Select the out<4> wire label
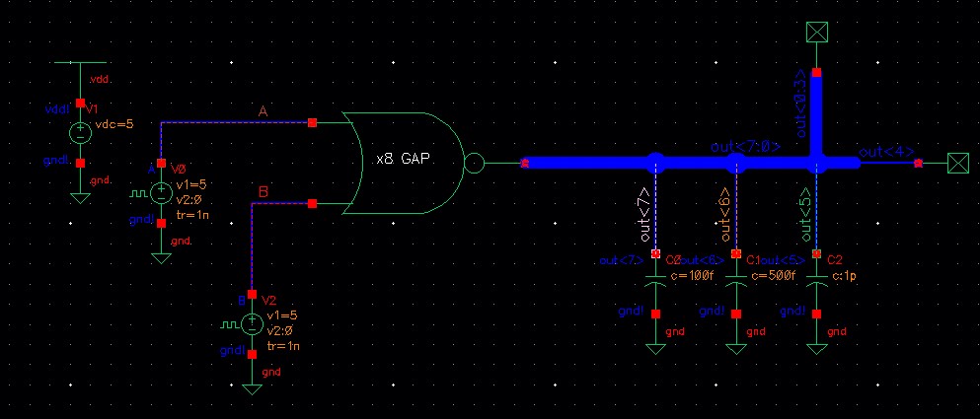Screen dimensions: 980x419 click(886, 152)
